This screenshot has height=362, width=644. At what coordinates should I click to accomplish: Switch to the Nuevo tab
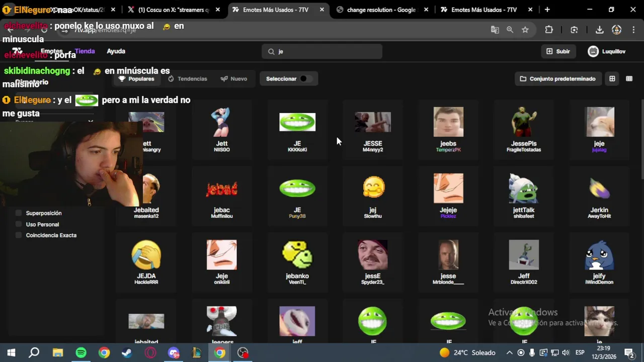click(234, 79)
